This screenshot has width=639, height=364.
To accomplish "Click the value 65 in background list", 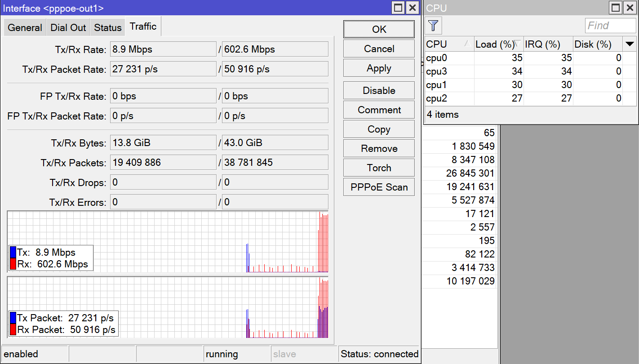I will 489,133.
